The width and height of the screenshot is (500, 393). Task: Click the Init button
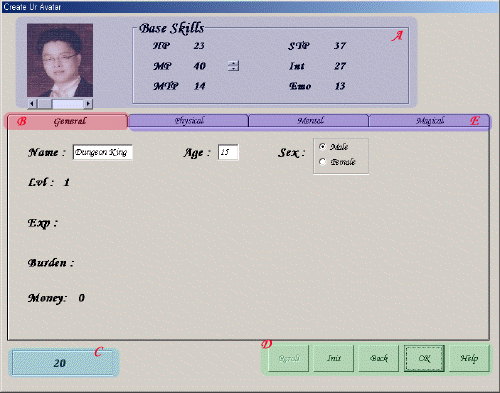333,358
